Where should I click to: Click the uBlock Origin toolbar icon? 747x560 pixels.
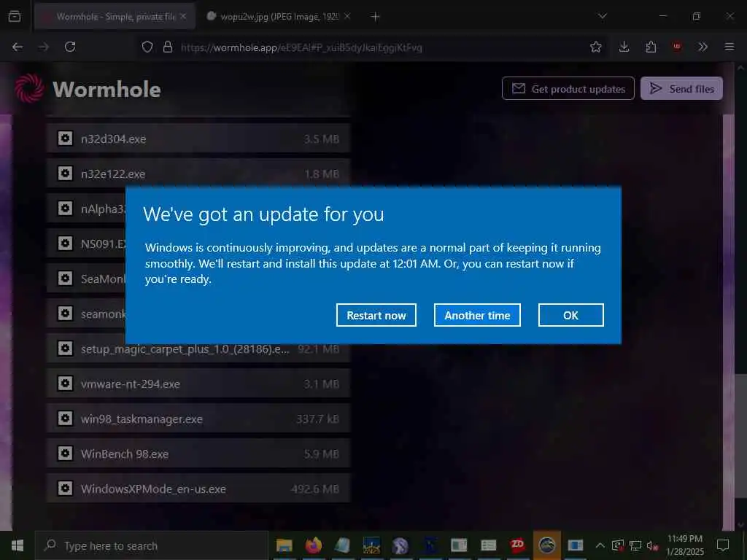click(676, 47)
